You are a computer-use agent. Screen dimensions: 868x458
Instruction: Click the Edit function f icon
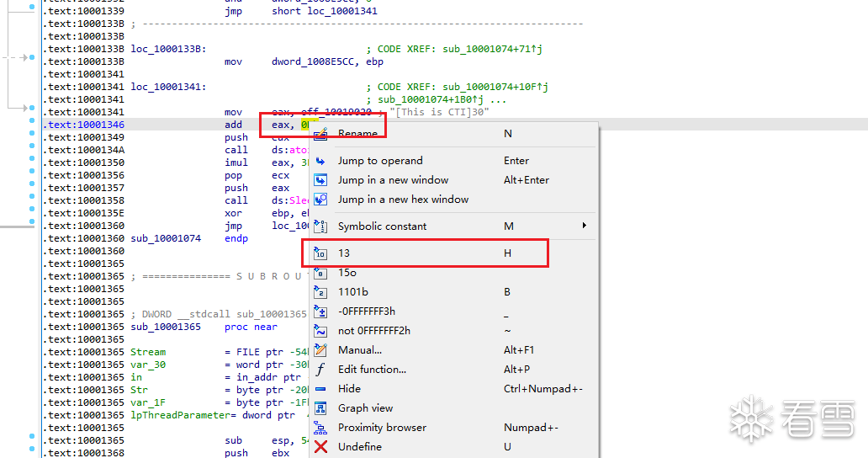[320, 370]
